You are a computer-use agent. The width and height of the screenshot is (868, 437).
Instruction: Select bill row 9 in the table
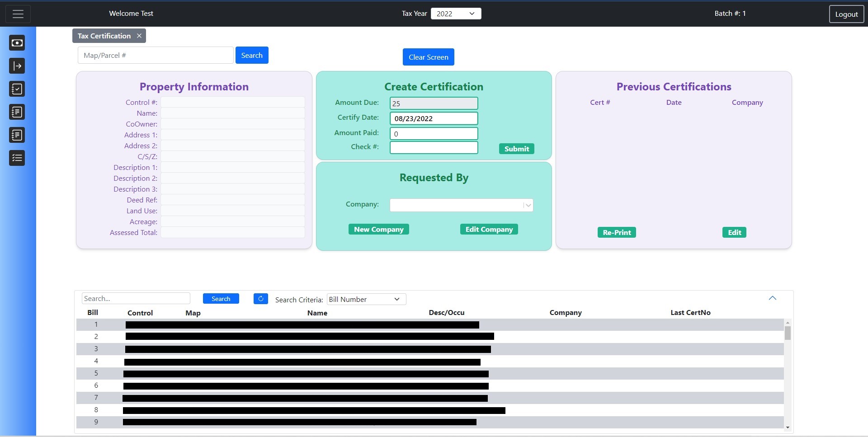430,422
